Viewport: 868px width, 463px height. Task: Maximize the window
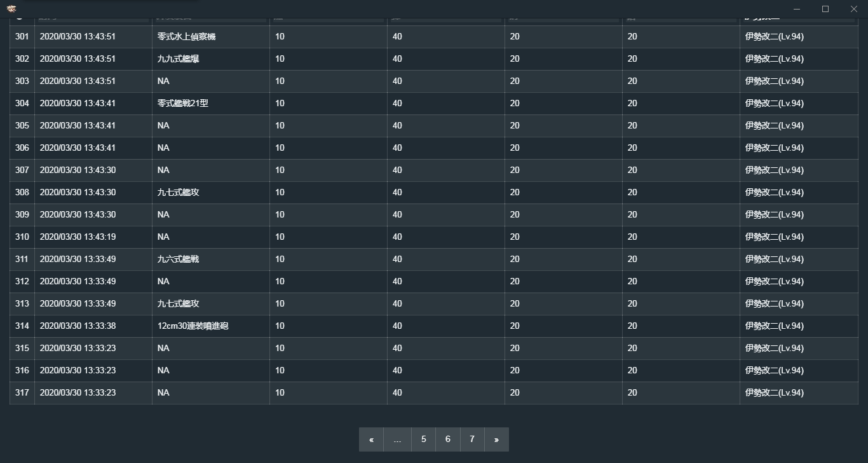[x=825, y=9]
